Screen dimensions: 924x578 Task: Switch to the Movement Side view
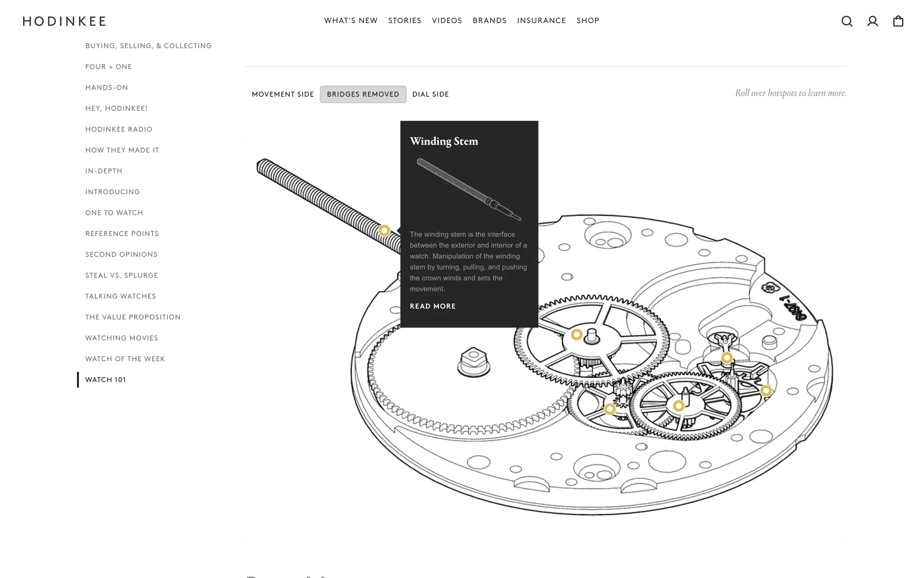tap(282, 94)
